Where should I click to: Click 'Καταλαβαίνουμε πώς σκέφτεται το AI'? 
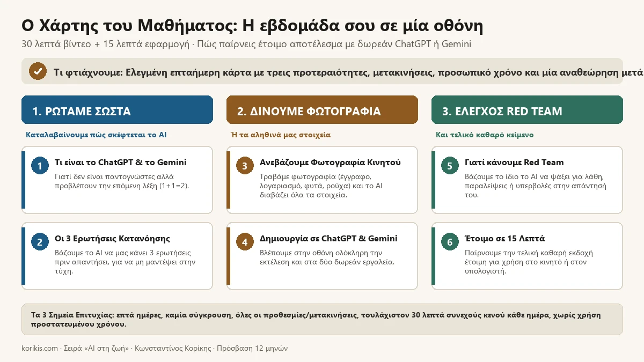pyautogui.click(x=96, y=135)
